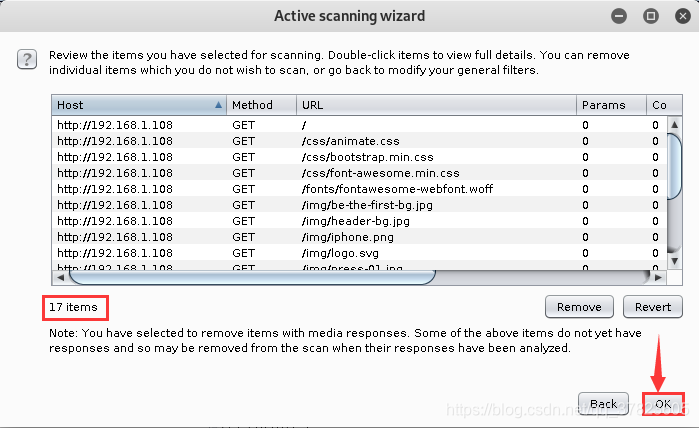The image size is (699, 428).
Task: Click the Remove button
Action: [x=579, y=307]
